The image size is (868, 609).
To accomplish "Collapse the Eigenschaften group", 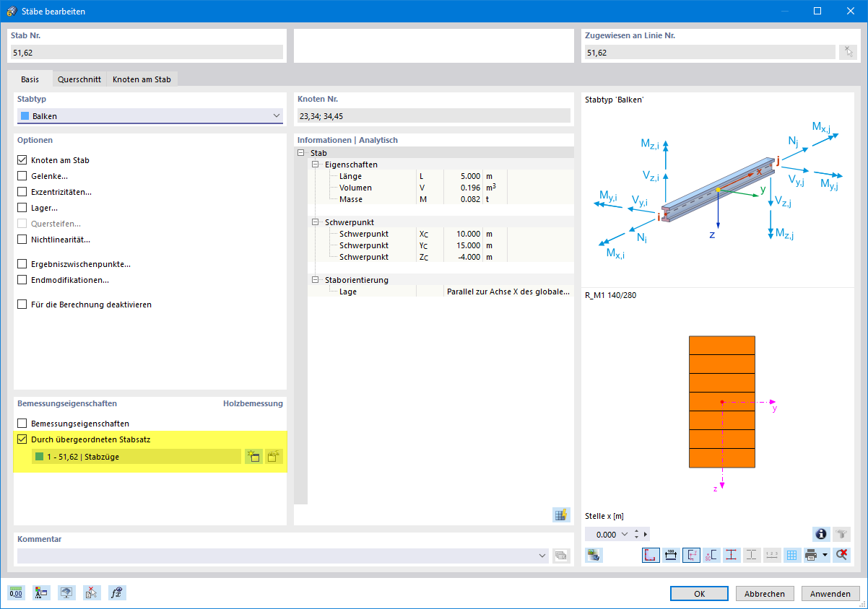I will (315, 165).
